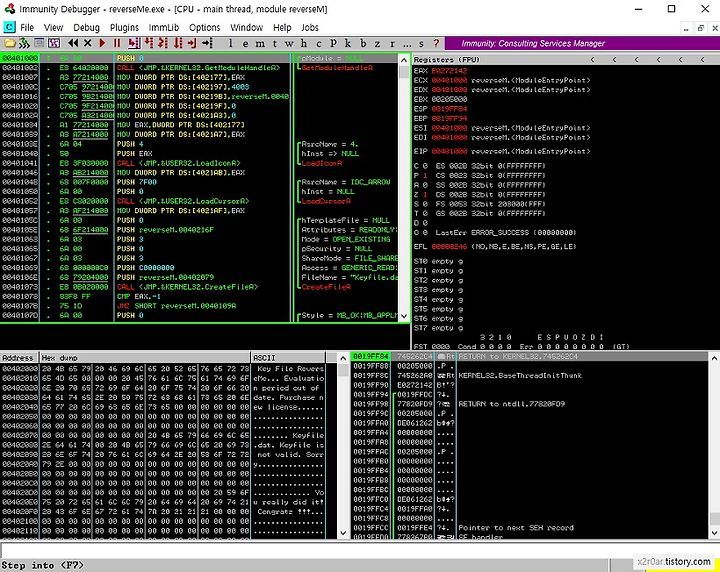Pause execution with the red pause icon
This screenshot has height=572, width=720.
[x=117, y=43]
